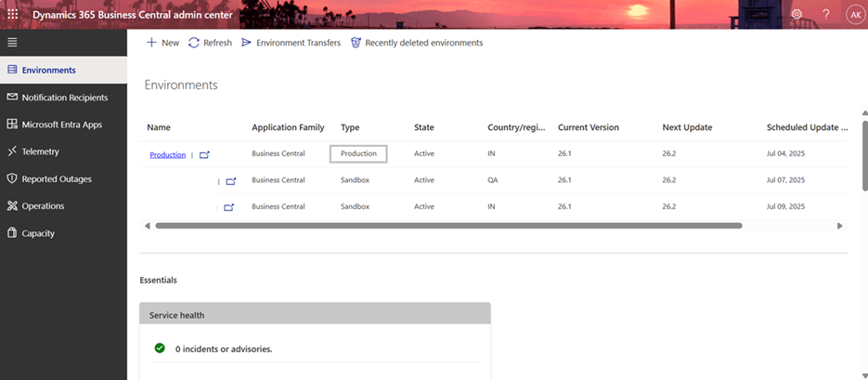
Task: Select the highlighted Production type cell
Action: 358,153
